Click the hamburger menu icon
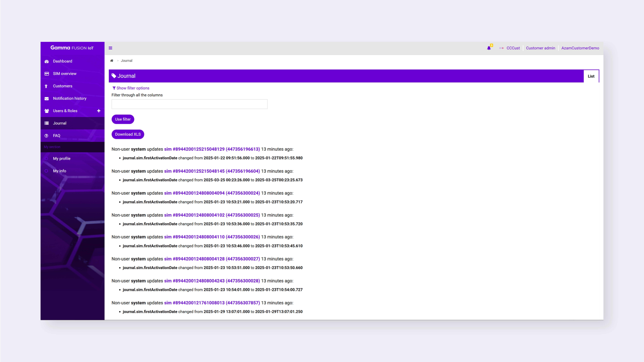The width and height of the screenshot is (644, 362). tap(110, 48)
